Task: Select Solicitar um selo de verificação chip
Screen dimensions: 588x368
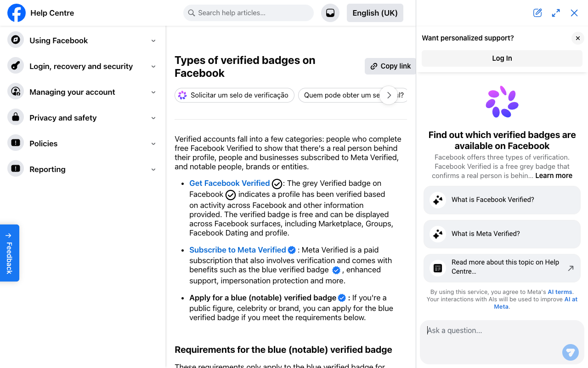Action: (234, 95)
